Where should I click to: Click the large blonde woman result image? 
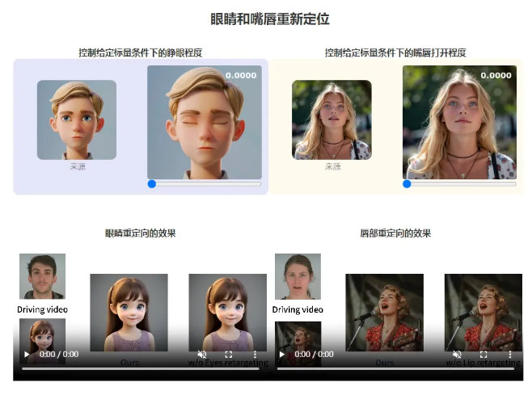click(x=459, y=122)
